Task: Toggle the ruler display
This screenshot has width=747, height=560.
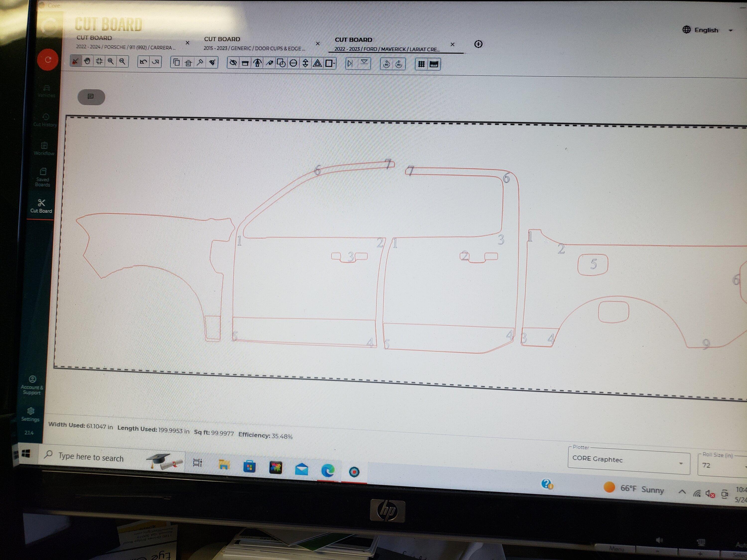Action: coord(434,64)
